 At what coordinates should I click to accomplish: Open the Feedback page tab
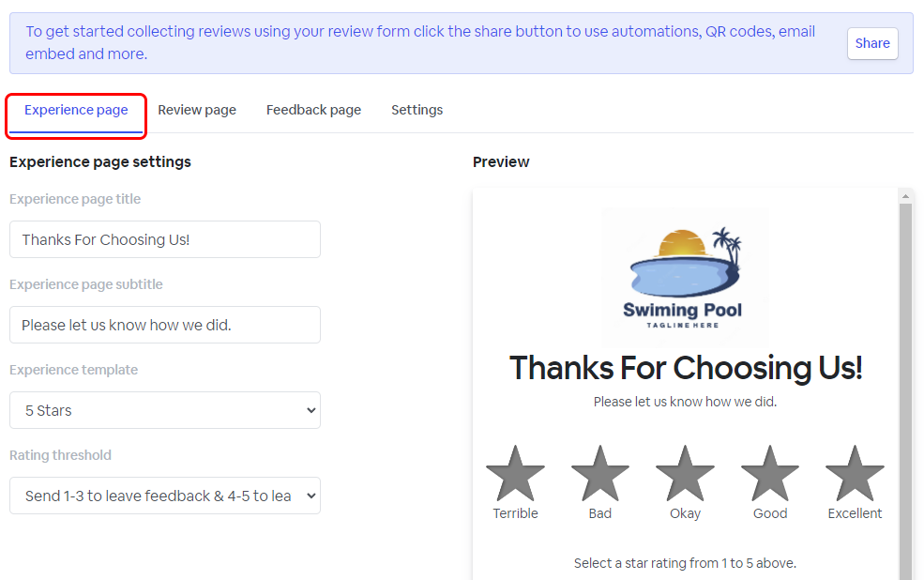[x=313, y=110]
